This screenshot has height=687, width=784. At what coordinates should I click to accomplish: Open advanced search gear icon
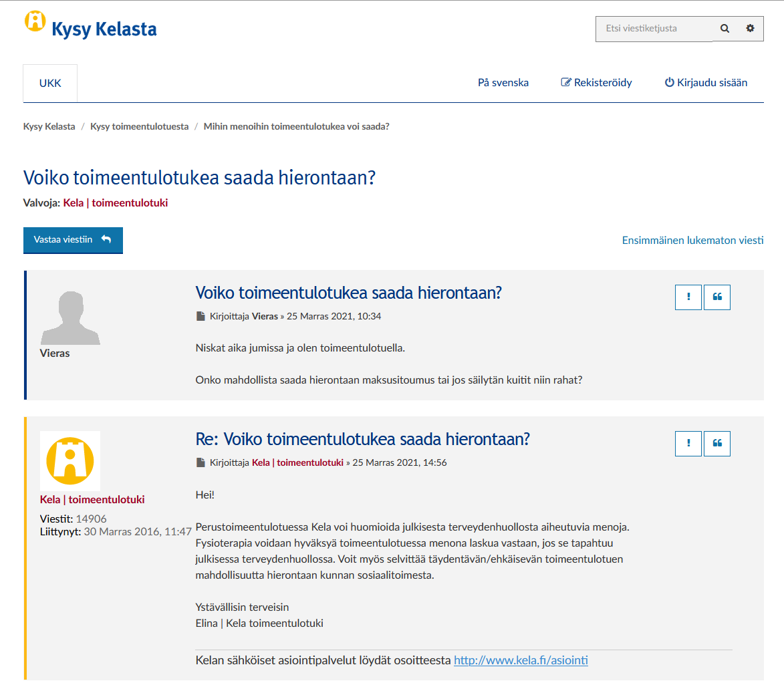pos(750,29)
